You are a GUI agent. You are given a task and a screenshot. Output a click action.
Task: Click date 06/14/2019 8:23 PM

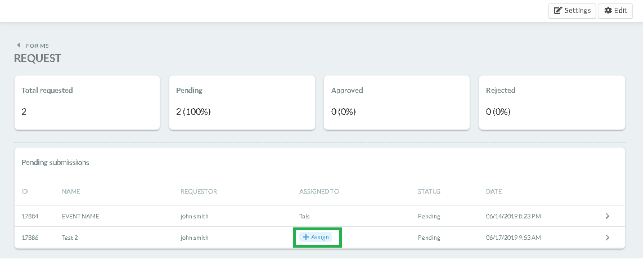click(513, 216)
